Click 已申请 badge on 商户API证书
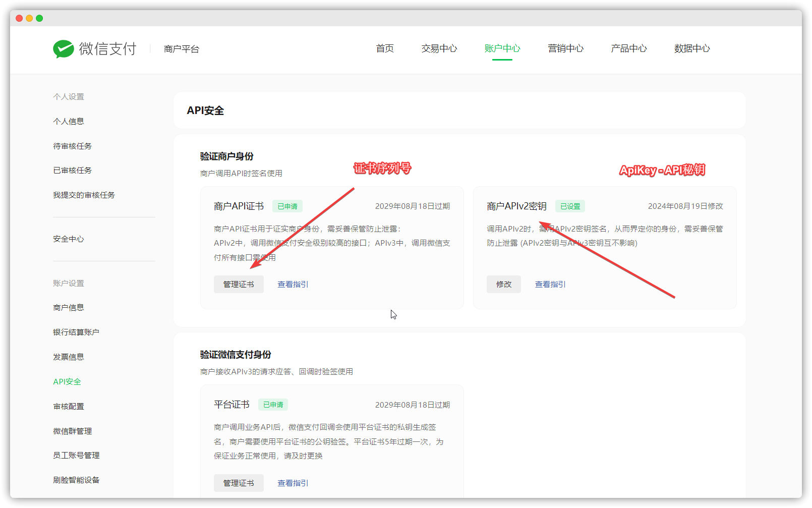Screen dimensions: 812x508 (287, 206)
